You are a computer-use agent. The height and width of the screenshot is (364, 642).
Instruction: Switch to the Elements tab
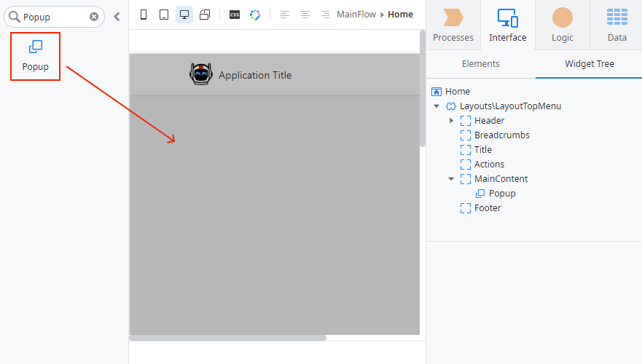480,64
